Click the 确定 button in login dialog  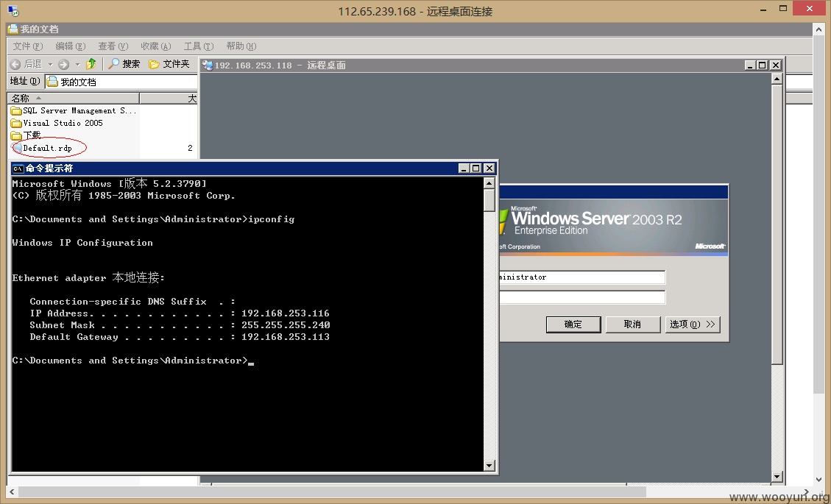click(x=573, y=324)
